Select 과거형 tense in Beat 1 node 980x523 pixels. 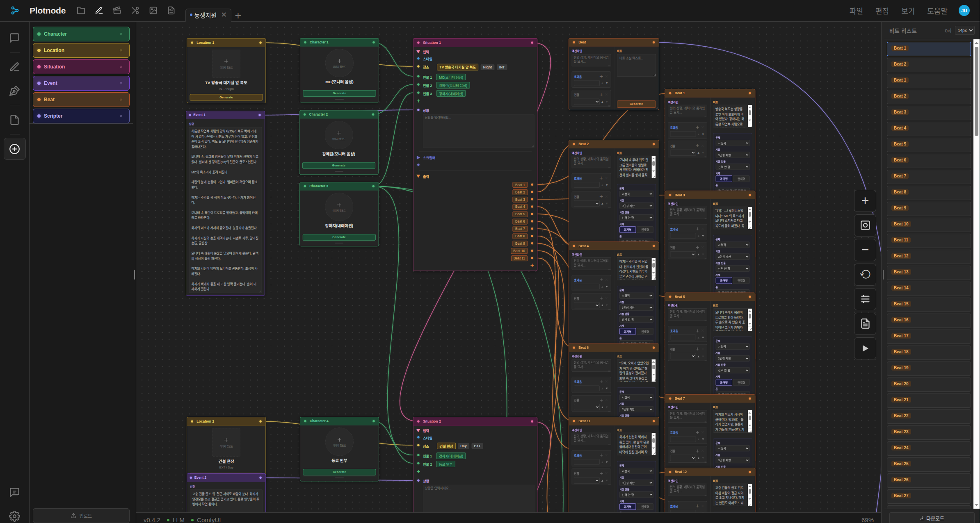click(724, 179)
